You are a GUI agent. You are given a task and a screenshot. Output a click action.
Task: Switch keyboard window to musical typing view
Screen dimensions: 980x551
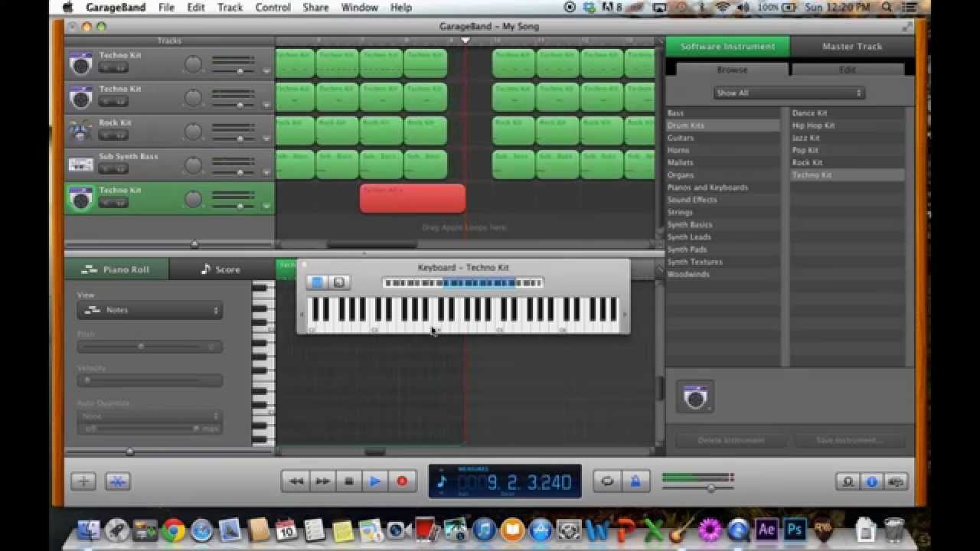(x=339, y=282)
